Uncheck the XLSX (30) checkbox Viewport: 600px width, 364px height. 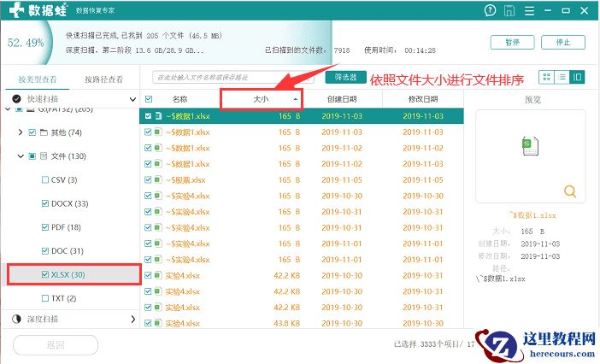point(45,274)
